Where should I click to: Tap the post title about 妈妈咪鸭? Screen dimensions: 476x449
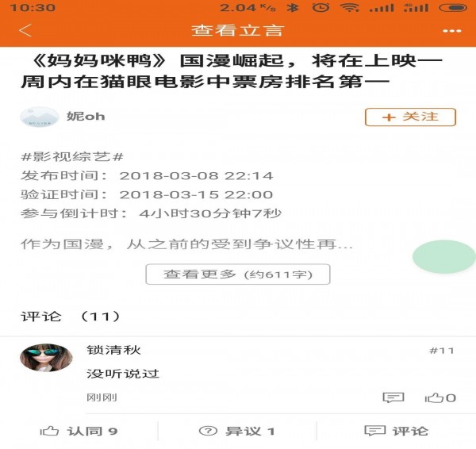coord(232,71)
